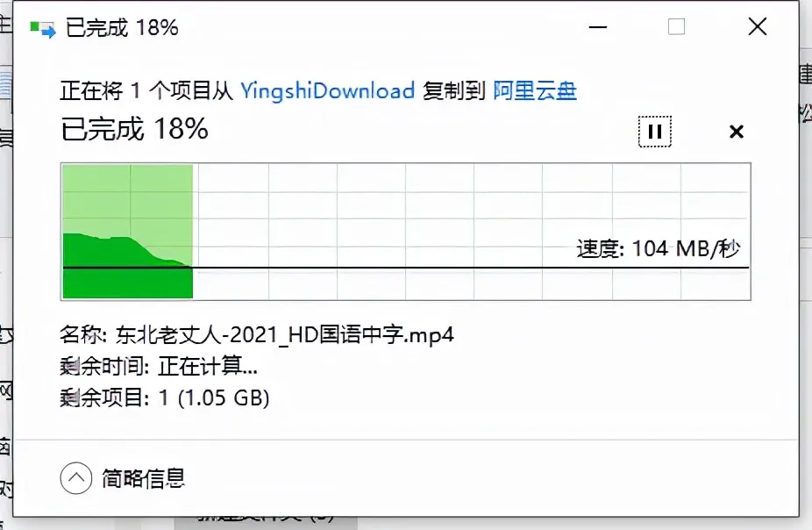The width and height of the screenshot is (812, 530).
Task: Pause the file copy operation
Action: 654,132
